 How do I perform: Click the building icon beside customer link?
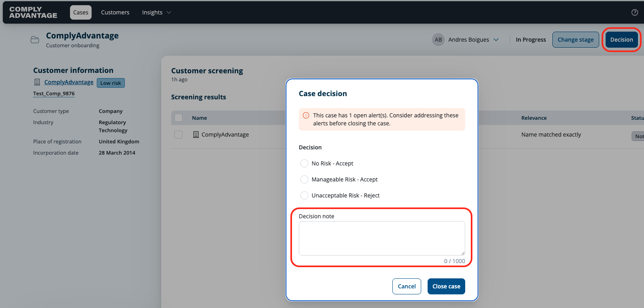(x=37, y=82)
